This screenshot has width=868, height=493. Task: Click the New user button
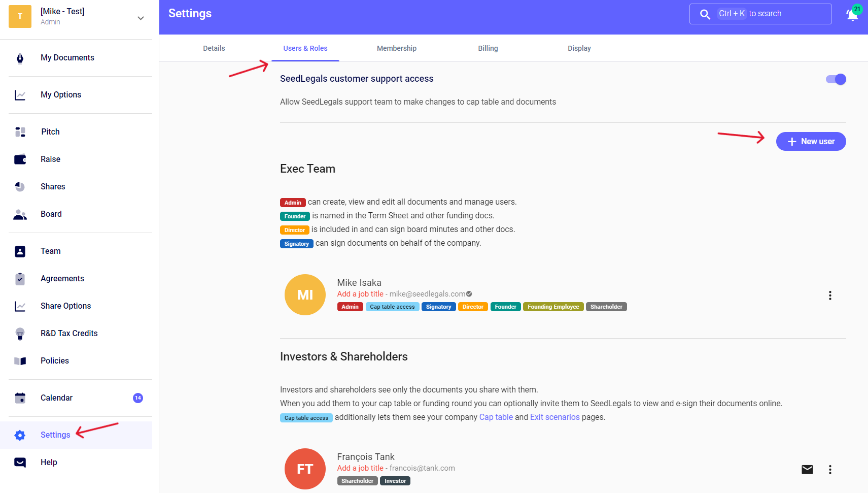coord(811,142)
